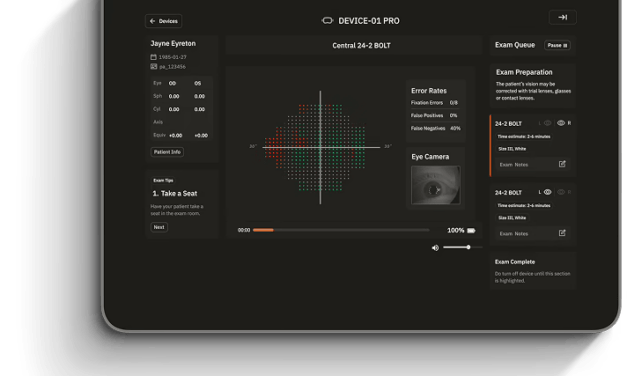Click the Exam Tips tag

click(x=163, y=180)
